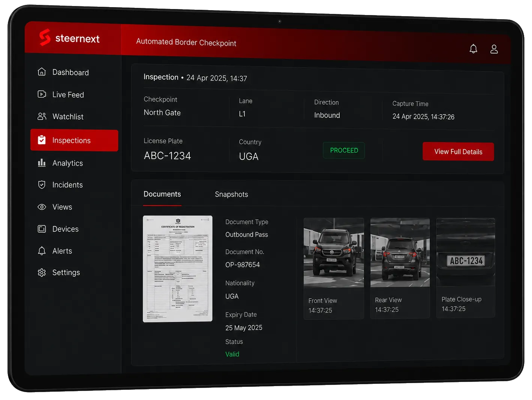
Task: Click the checkpoint value North Gate
Action: point(162,112)
